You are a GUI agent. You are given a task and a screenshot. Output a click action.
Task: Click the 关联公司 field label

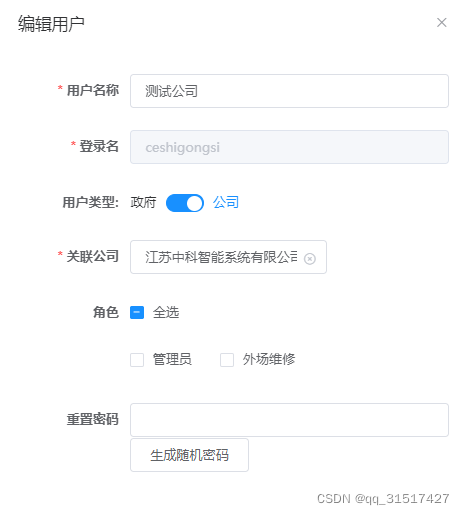[x=93, y=256]
